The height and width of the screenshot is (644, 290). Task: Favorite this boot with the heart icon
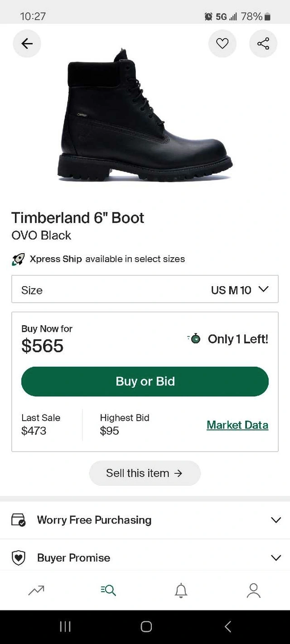pyautogui.click(x=222, y=43)
